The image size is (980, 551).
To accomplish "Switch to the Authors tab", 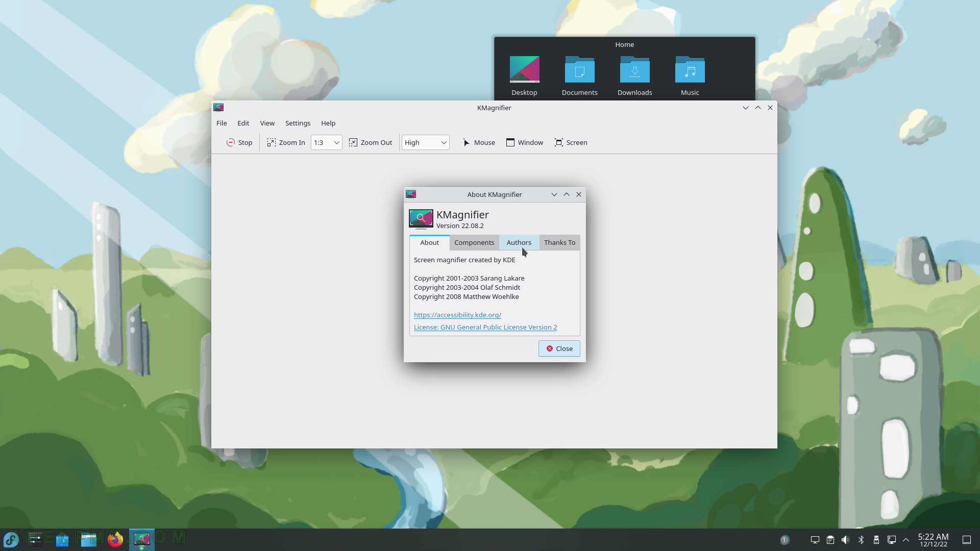I will (519, 242).
